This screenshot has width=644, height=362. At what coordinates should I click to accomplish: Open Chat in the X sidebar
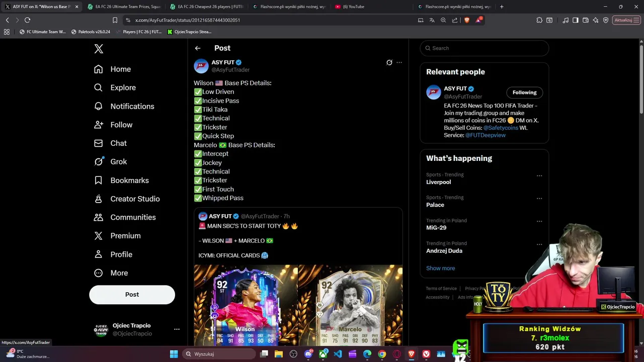pyautogui.click(x=111, y=143)
